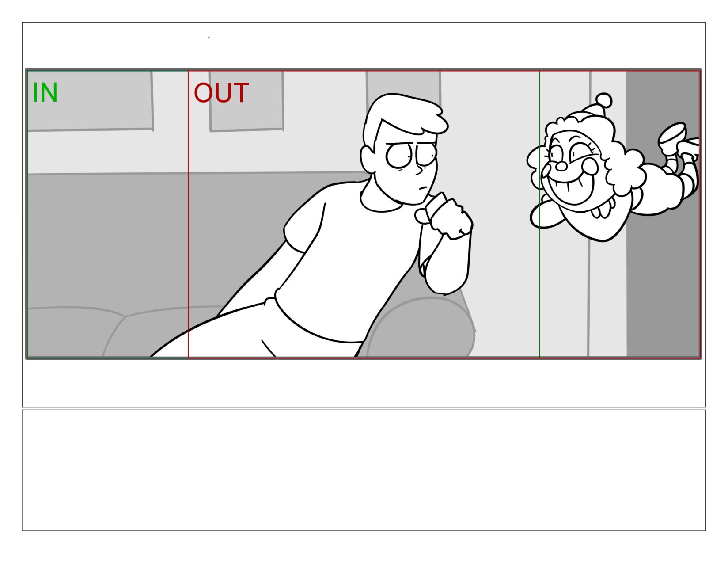728x564 pixels.
Task: Select the pom-pom on the clown's hat
Action: tap(604, 101)
